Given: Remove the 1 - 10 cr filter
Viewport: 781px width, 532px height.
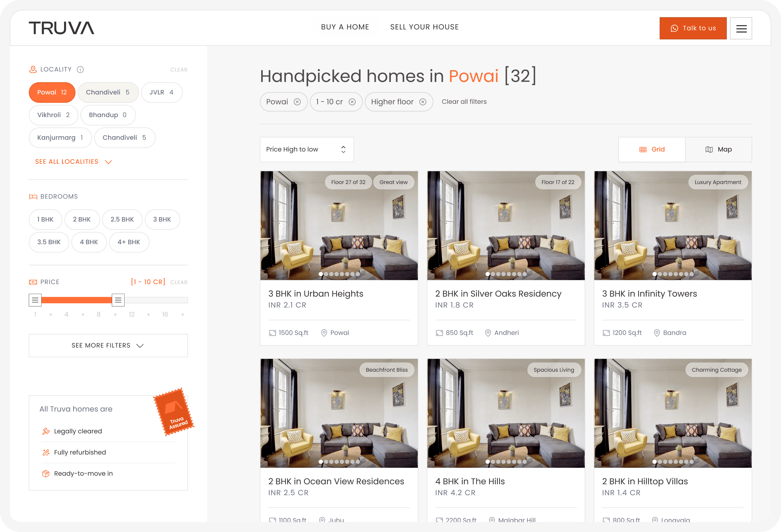Looking at the screenshot, I should pos(352,102).
